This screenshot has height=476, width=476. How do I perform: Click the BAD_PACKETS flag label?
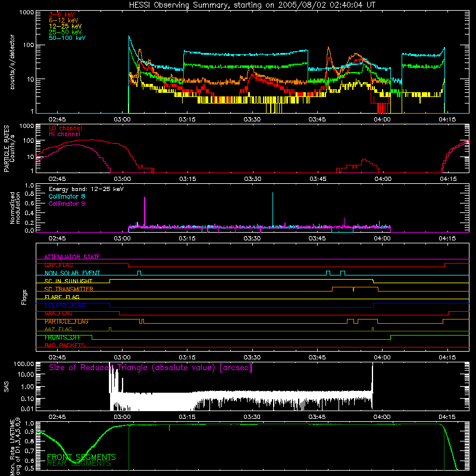(65, 345)
